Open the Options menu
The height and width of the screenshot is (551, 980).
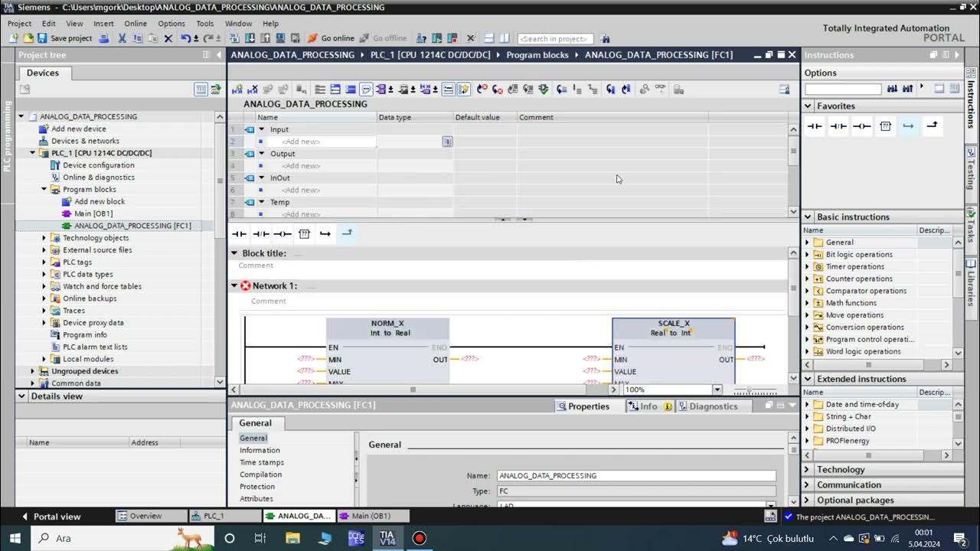[x=171, y=24]
